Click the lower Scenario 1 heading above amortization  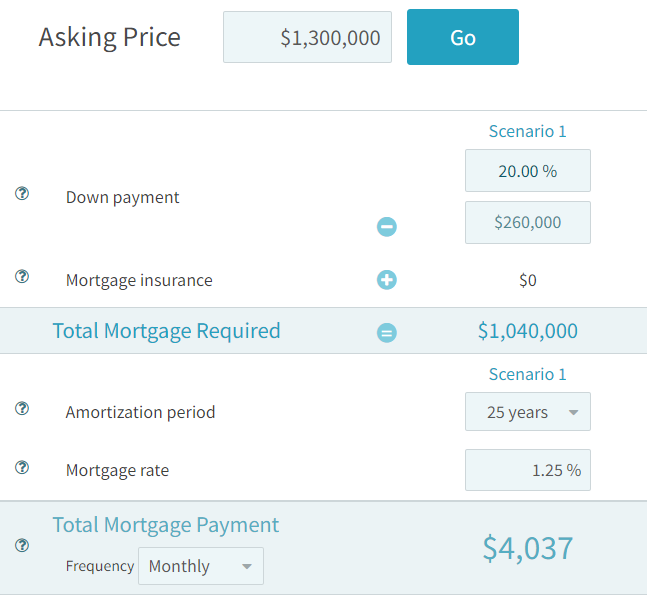coord(527,374)
